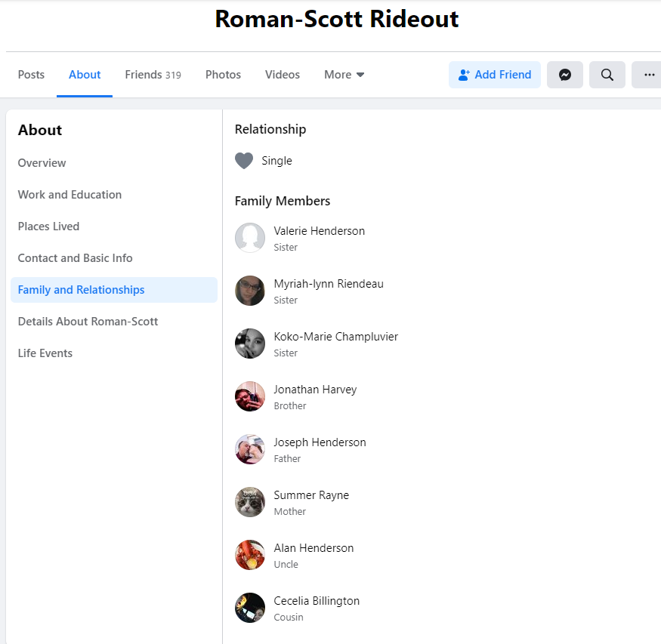Screen dimensions: 661x644
Task: Open Details About Roman-Scott section
Action: (x=88, y=322)
